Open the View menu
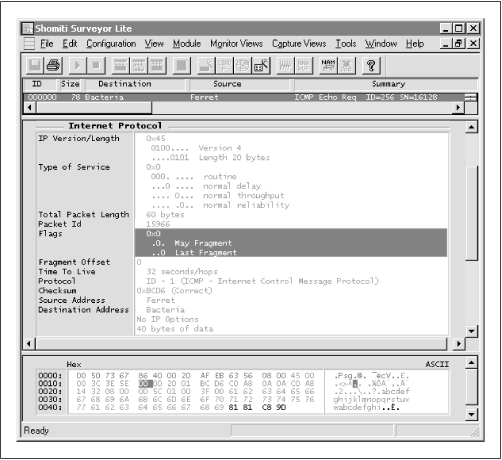This screenshot has height=460, width=502. coord(154,44)
